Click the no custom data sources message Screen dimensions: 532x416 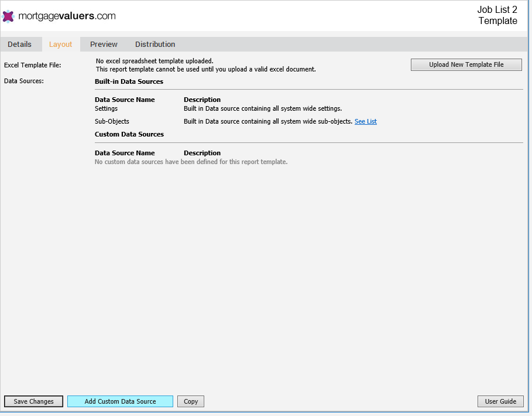pyautogui.click(x=191, y=162)
